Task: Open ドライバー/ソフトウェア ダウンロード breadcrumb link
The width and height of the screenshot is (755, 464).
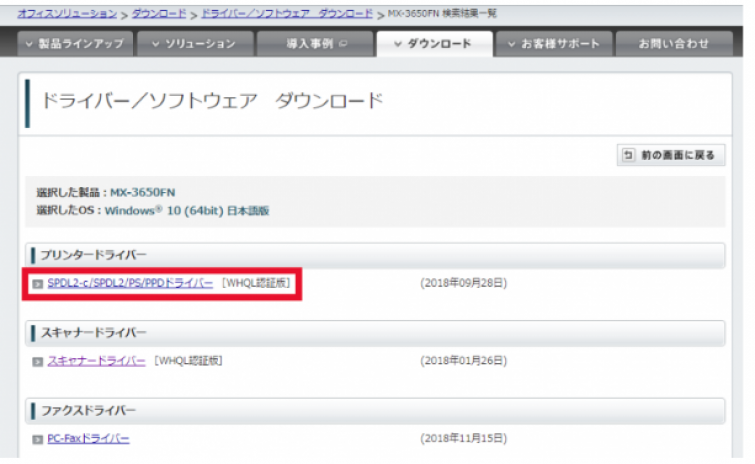Action: click(287, 13)
